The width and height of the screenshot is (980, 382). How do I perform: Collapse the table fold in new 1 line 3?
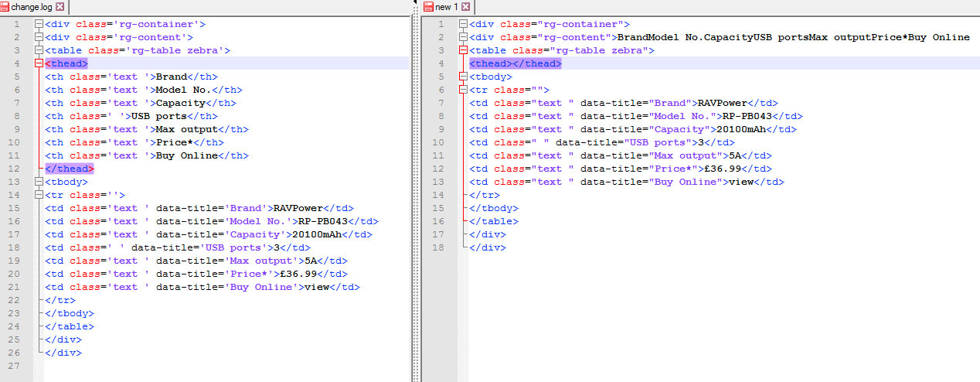pos(463,50)
